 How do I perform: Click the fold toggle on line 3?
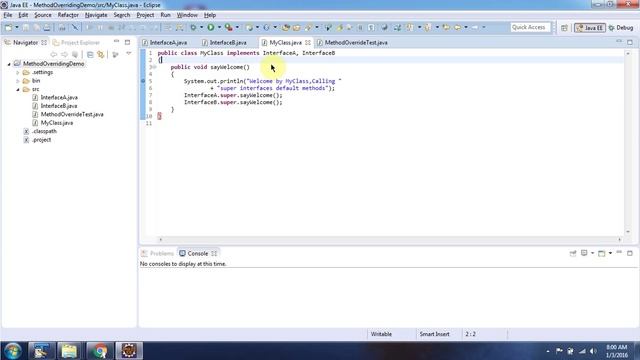point(155,67)
